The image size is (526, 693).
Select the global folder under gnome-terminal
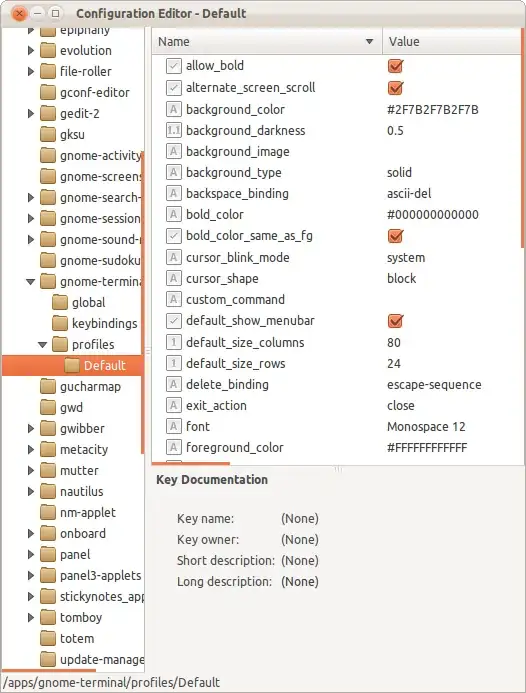(x=88, y=303)
